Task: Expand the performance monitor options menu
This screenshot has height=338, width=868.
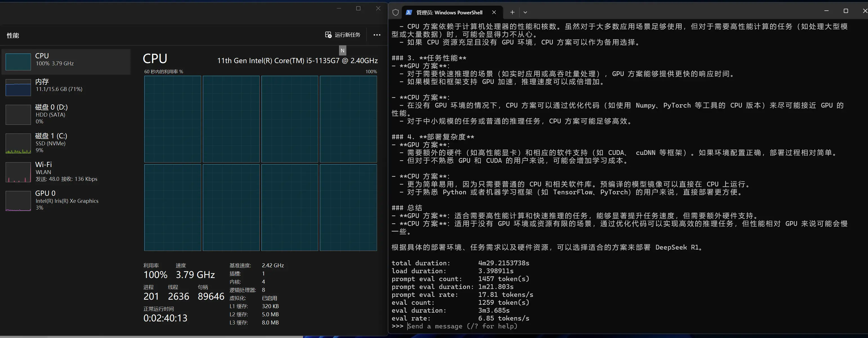Action: click(376, 34)
